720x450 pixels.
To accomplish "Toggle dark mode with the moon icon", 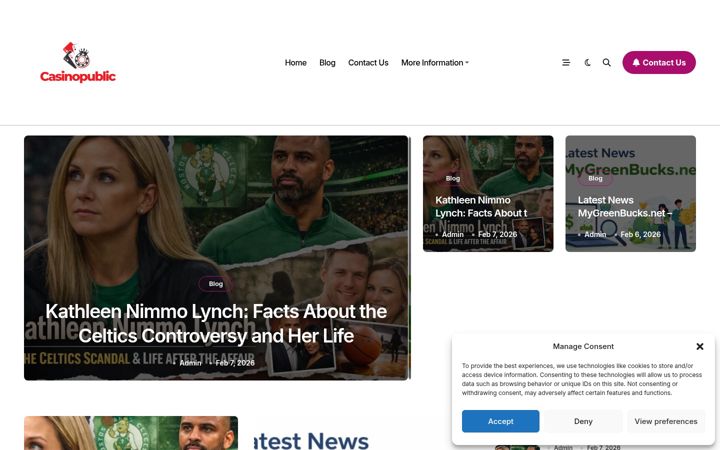I will click(x=587, y=62).
